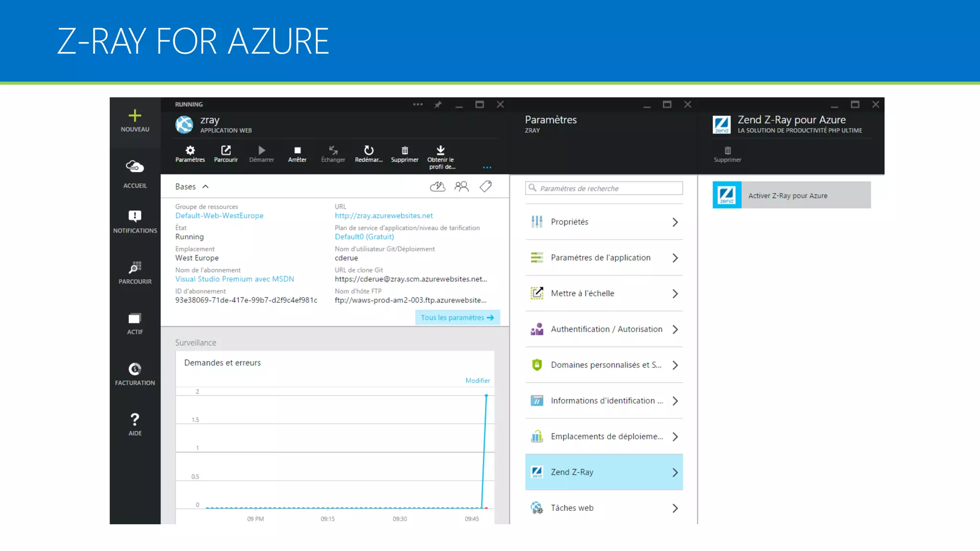Click Activer Z-Ray pour Azure
This screenshot has width=980, height=551.
coord(791,195)
